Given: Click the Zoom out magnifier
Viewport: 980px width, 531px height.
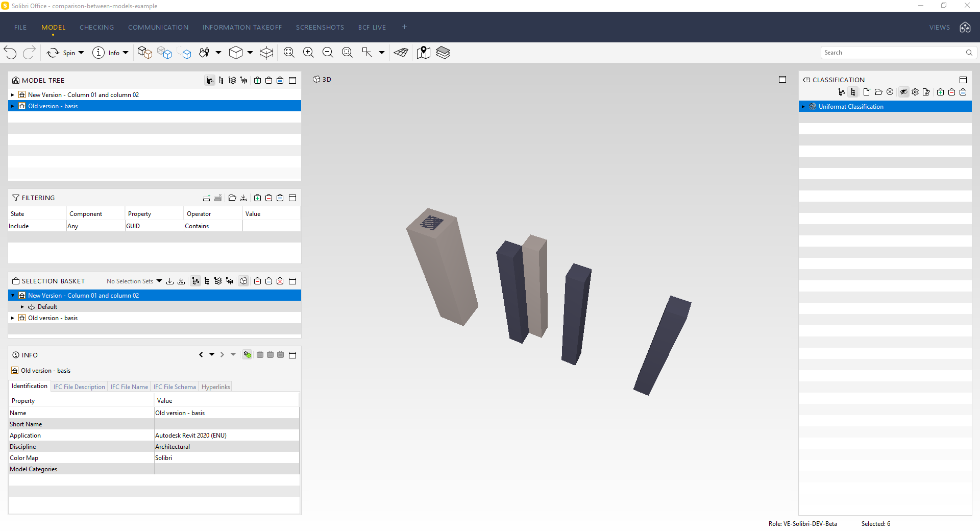Looking at the screenshot, I should [x=328, y=53].
